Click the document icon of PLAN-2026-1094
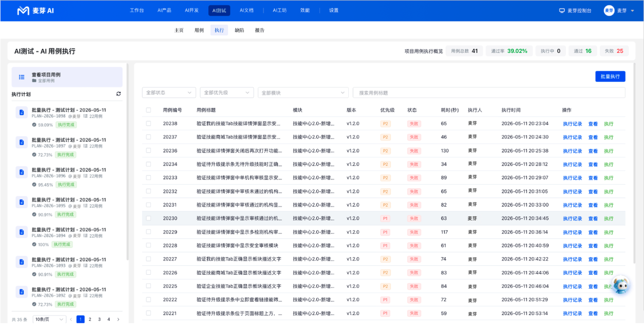Image resolution: width=644 pixels, height=324 pixels. [x=21, y=232]
